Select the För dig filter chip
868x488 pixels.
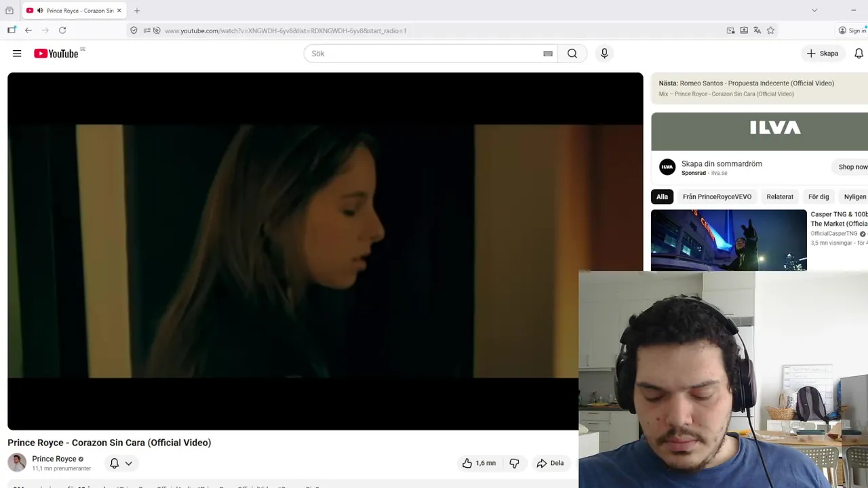point(818,197)
